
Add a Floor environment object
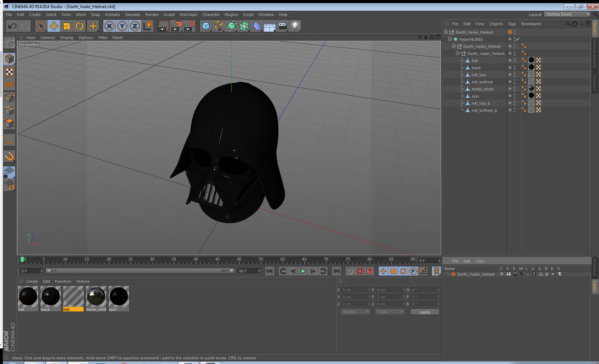[x=270, y=26]
